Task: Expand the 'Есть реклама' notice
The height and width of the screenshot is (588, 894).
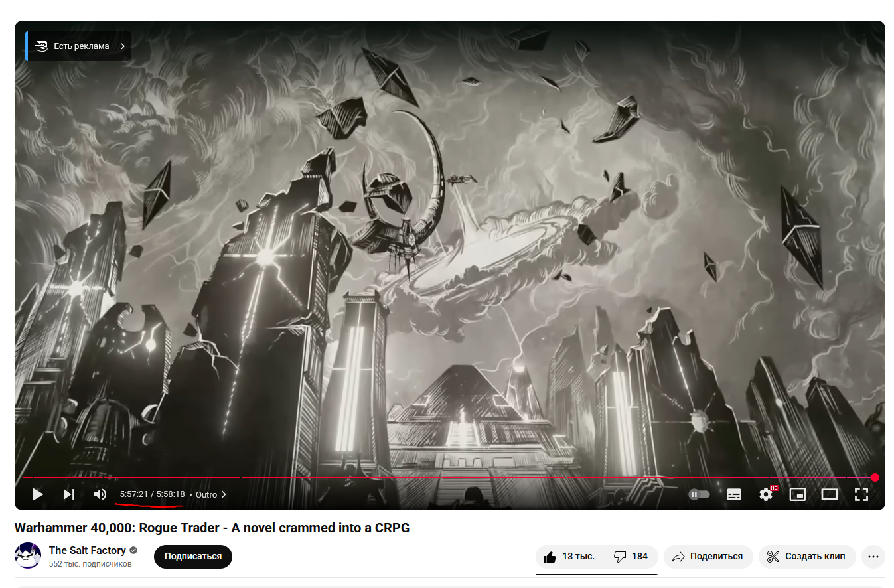Action: pyautogui.click(x=78, y=46)
